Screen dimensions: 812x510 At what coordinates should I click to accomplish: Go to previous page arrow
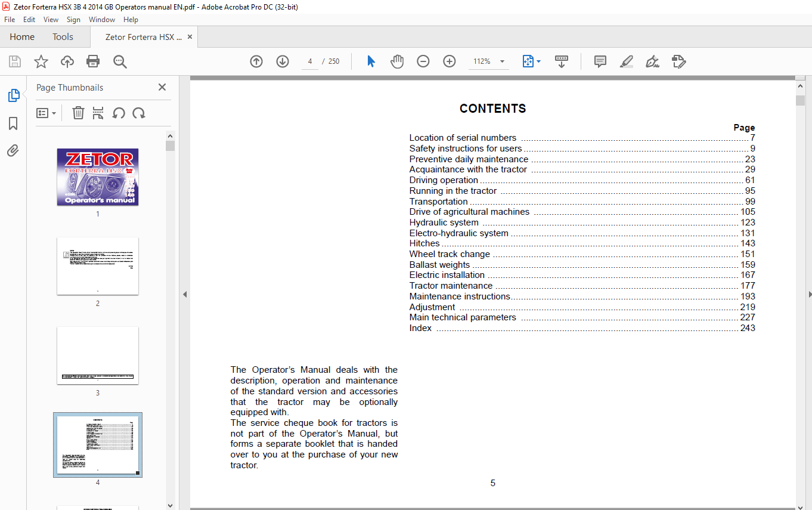coord(256,61)
